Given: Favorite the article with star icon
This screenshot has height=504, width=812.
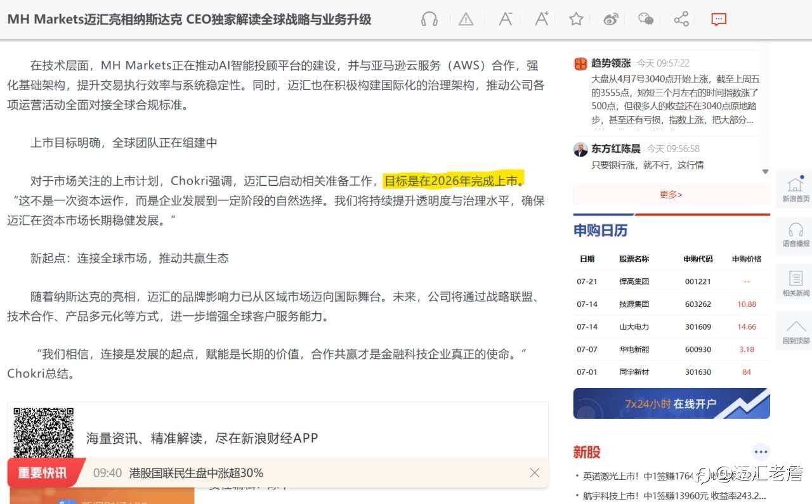Looking at the screenshot, I should tap(576, 19).
